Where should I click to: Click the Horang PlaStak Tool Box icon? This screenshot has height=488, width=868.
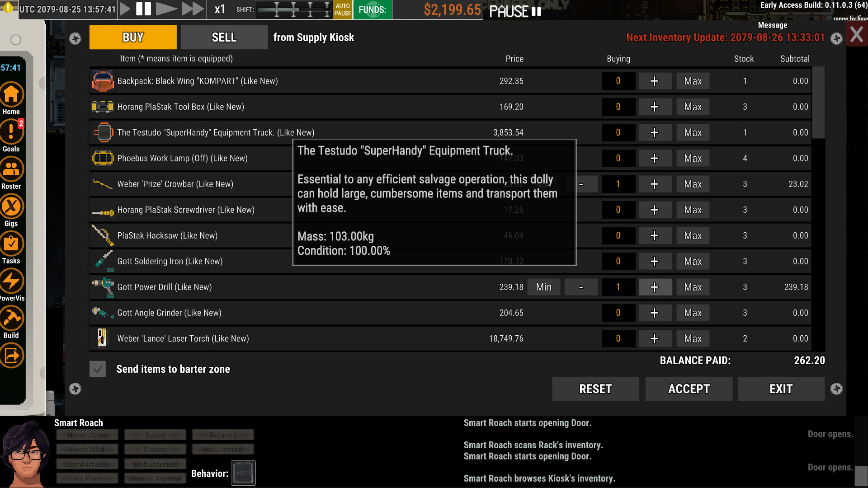(103, 107)
